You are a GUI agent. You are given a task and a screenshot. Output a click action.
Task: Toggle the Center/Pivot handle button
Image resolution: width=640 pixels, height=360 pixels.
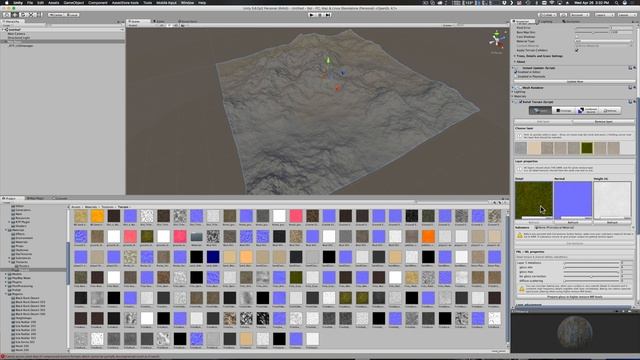pyautogui.click(x=56, y=15)
